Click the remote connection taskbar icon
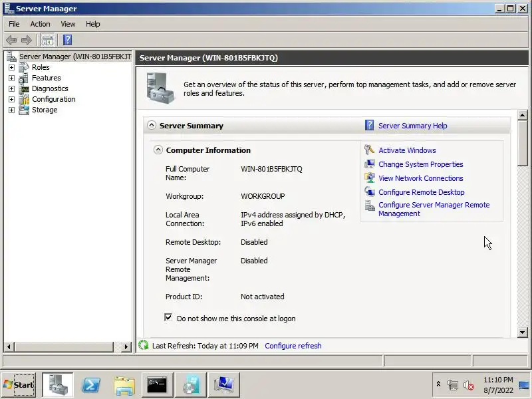 click(223, 385)
